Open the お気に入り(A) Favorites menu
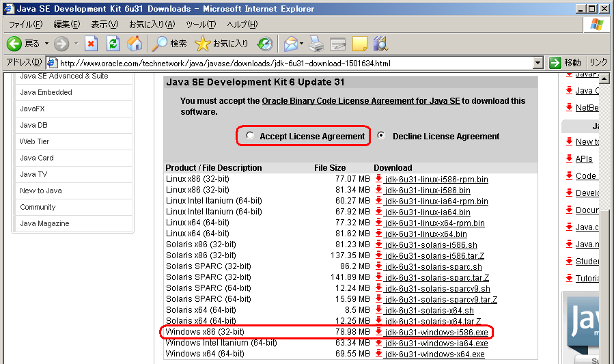This screenshot has height=364, width=614. [152, 25]
